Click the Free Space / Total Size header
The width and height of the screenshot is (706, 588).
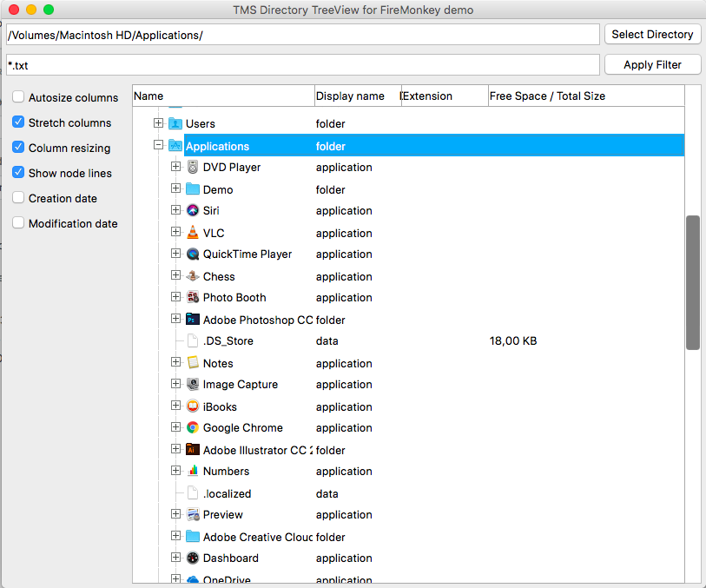point(586,96)
